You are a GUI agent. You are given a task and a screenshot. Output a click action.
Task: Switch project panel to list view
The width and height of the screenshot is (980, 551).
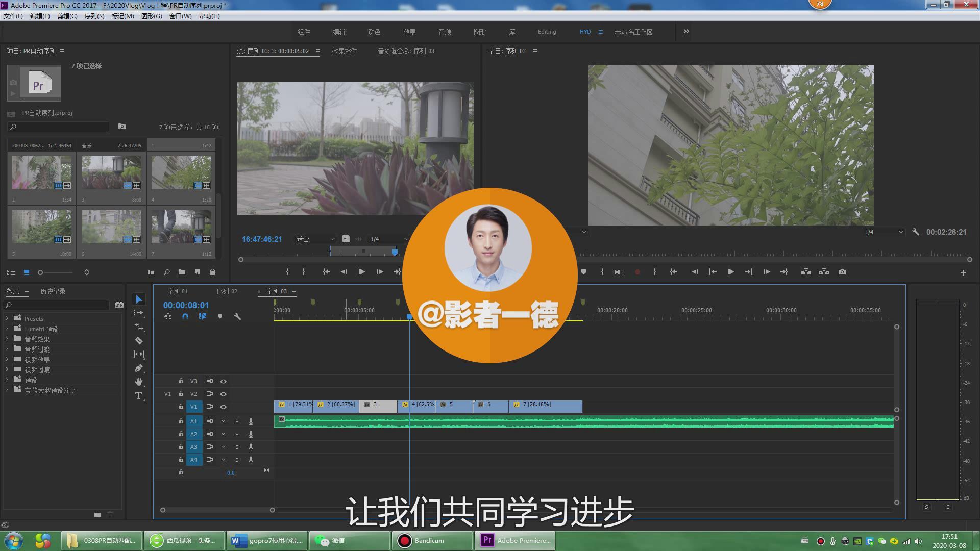[x=11, y=272]
